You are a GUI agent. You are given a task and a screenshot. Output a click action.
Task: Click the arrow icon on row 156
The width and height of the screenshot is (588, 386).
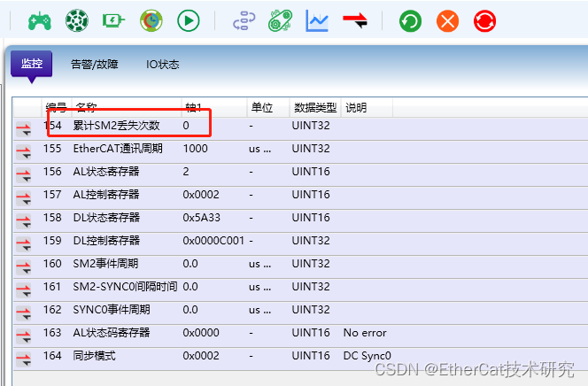point(24,175)
